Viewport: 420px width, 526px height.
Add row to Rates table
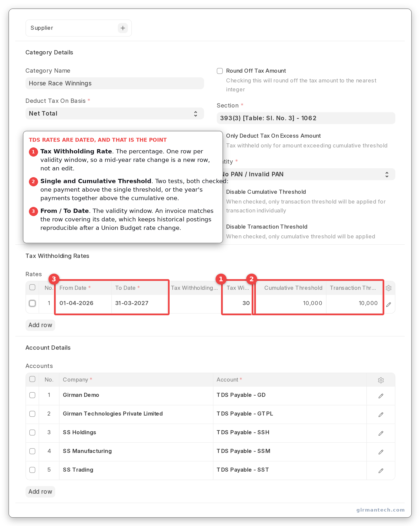(x=40, y=325)
